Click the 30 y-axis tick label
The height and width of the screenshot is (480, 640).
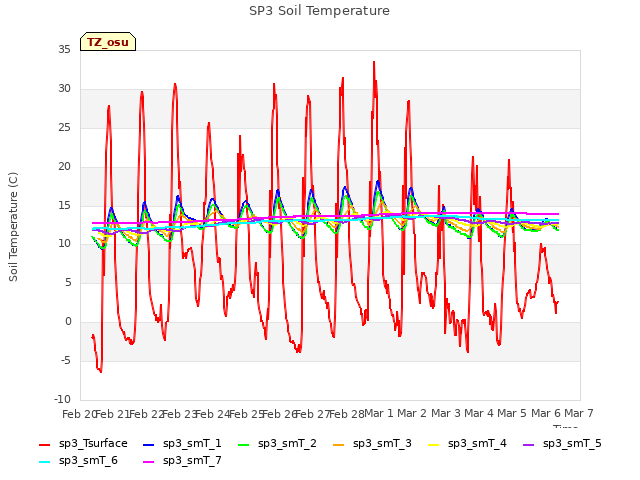coord(64,89)
